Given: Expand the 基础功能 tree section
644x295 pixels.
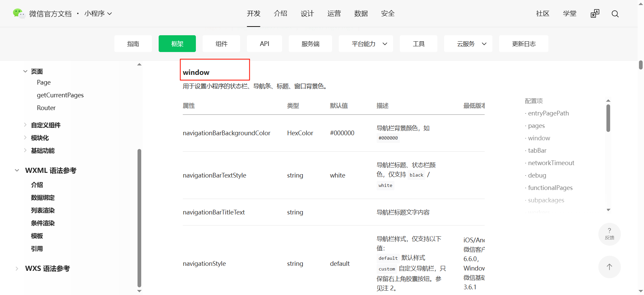Looking at the screenshot, I should click(x=25, y=150).
